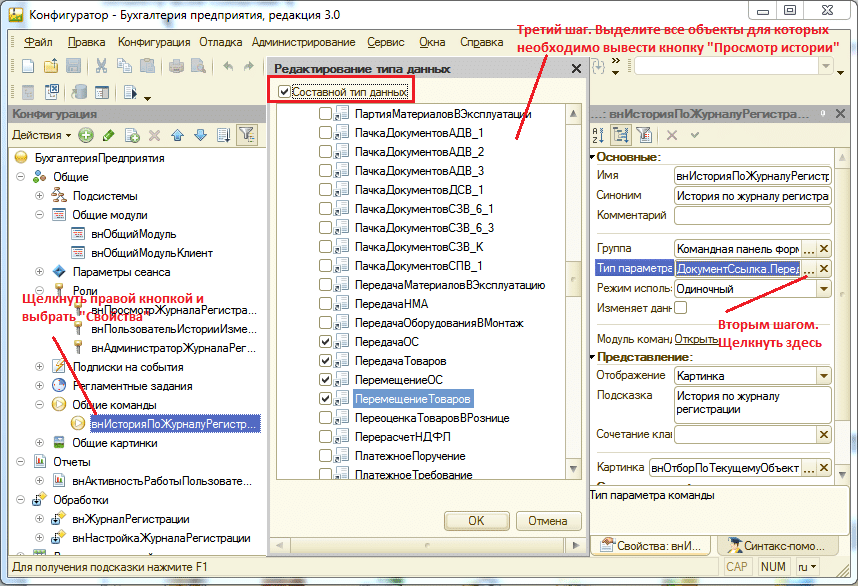
Task: Uncheck the Составной тип данных checkbox
Action: [285, 92]
